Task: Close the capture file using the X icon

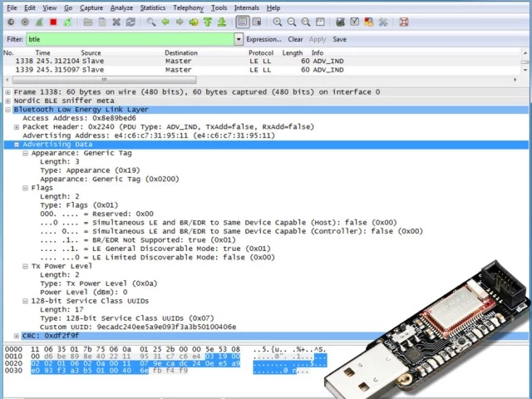Action: tap(116, 22)
